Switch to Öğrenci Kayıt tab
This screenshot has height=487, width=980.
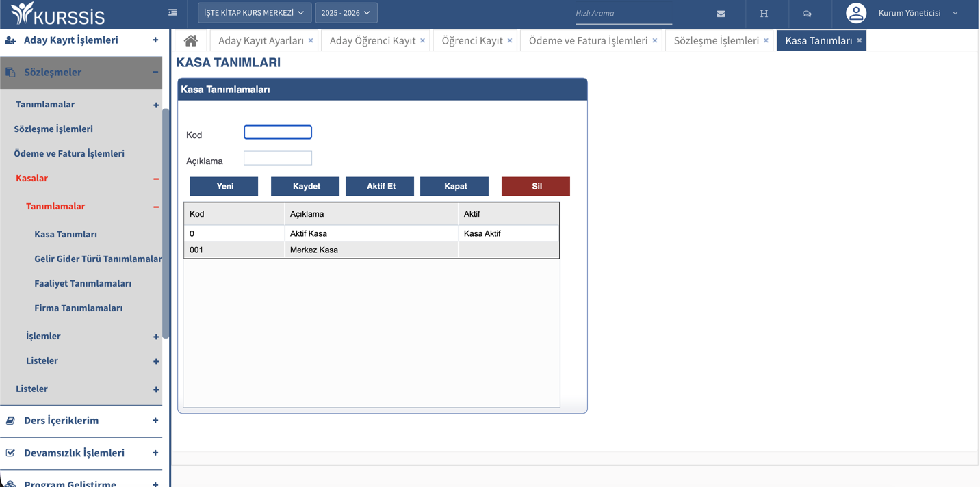pyautogui.click(x=472, y=41)
